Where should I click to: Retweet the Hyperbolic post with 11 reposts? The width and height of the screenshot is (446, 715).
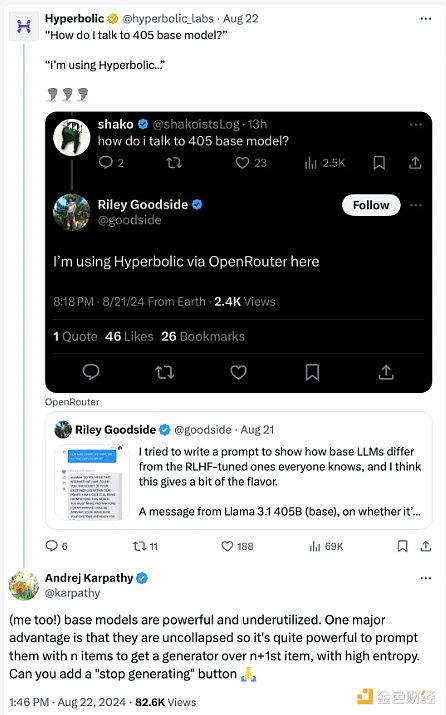click(x=145, y=546)
